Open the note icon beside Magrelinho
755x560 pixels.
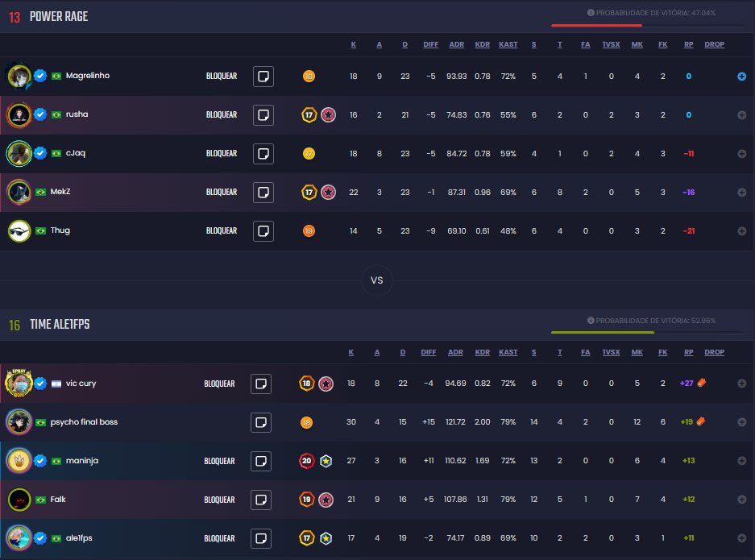(263, 76)
